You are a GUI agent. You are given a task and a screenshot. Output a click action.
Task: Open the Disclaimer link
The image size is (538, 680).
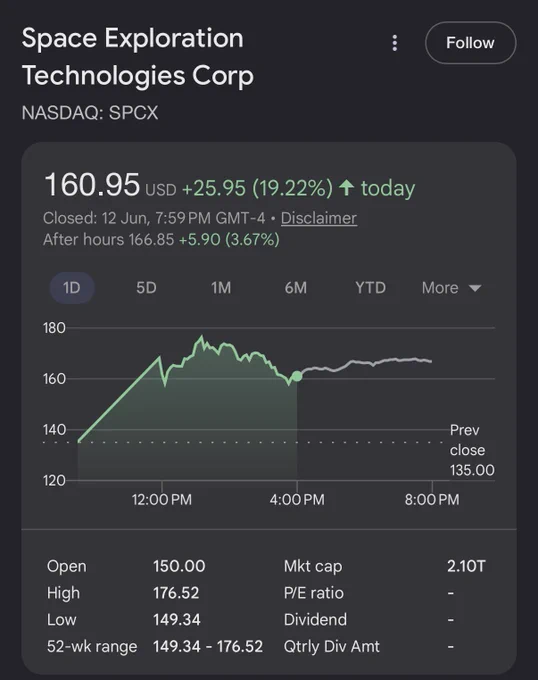pos(319,218)
